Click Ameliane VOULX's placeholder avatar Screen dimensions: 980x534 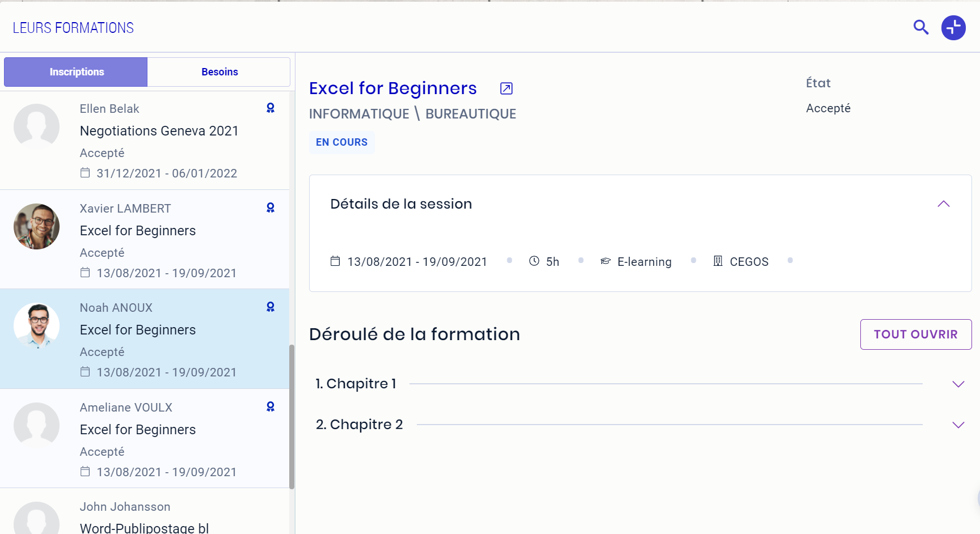(x=36, y=426)
